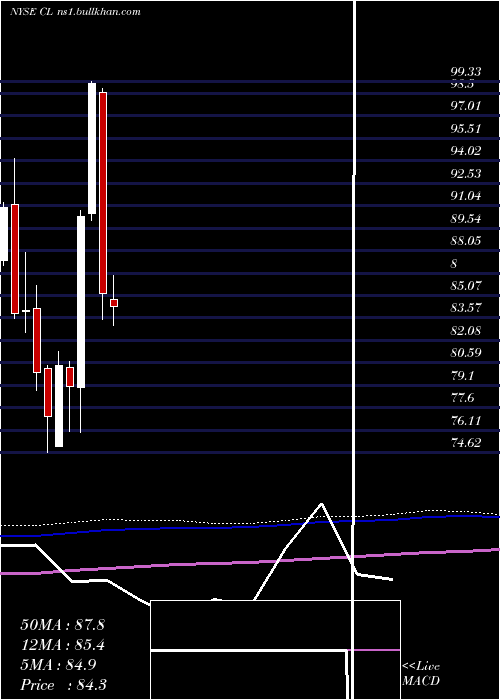Click the Live MACD label
The width and height of the screenshot is (500, 700).
tap(421, 673)
